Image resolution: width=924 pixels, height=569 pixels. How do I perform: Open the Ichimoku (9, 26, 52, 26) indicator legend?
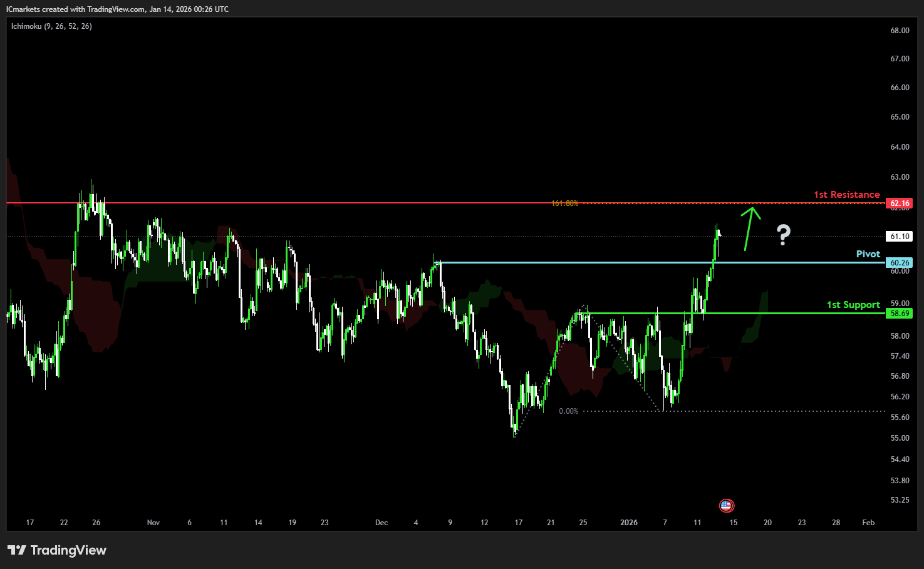pyautogui.click(x=51, y=26)
